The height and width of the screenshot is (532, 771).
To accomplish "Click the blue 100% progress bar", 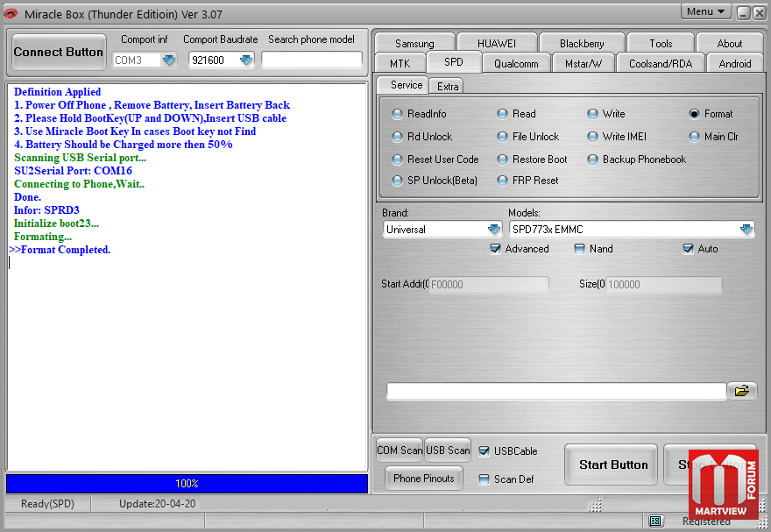I will click(x=187, y=484).
